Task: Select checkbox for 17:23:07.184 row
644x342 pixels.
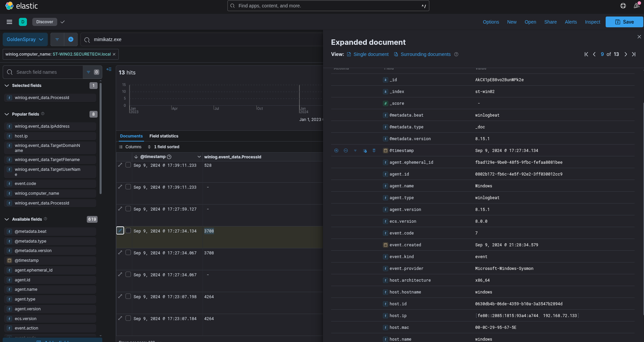Action: [128, 318]
